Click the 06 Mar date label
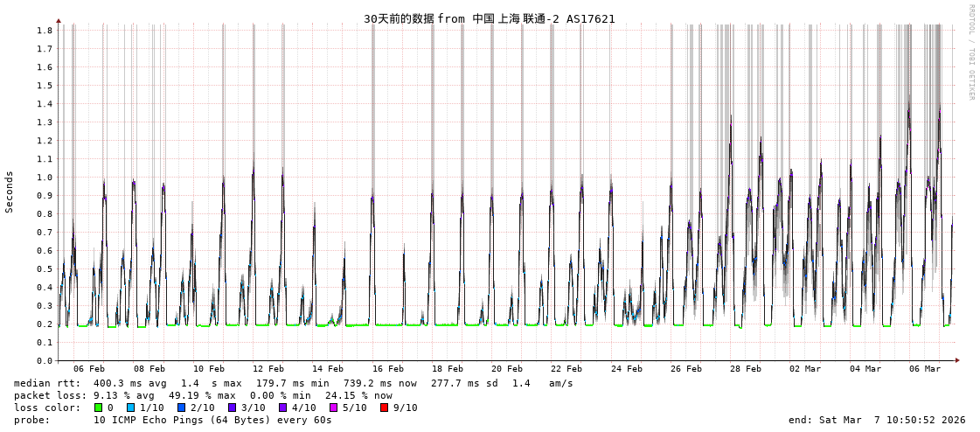Viewport: 980px width, 432px height. 925,369
